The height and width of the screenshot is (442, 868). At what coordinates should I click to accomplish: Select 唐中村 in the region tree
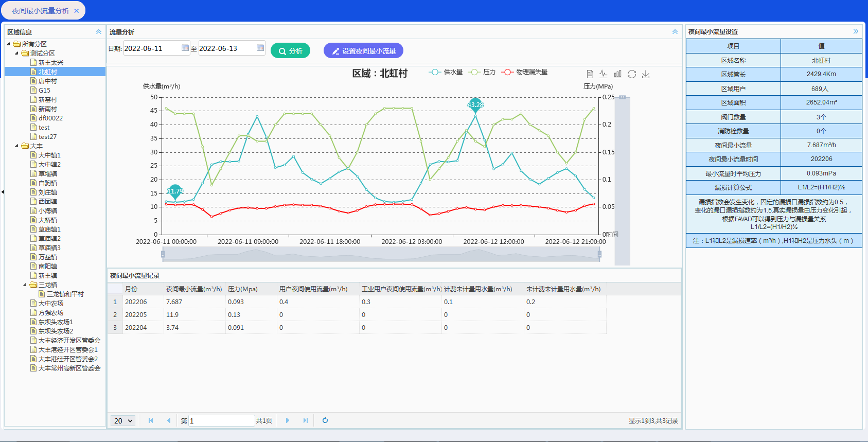pos(47,81)
